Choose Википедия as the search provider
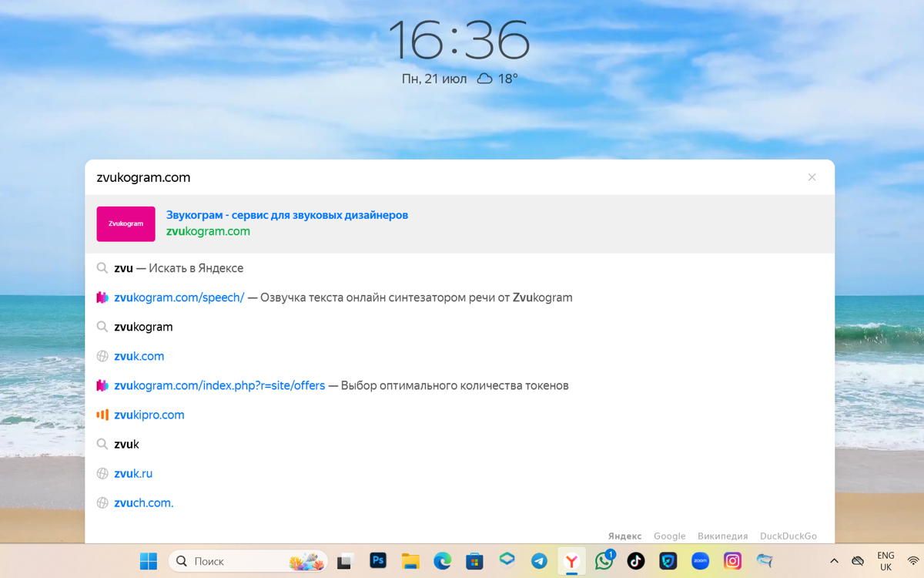Image resolution: width=924 pixels, height=578 pixels. 722,536
